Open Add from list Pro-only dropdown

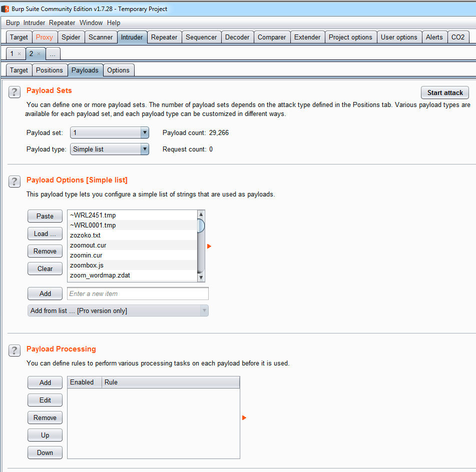click(x=118, y=310)
